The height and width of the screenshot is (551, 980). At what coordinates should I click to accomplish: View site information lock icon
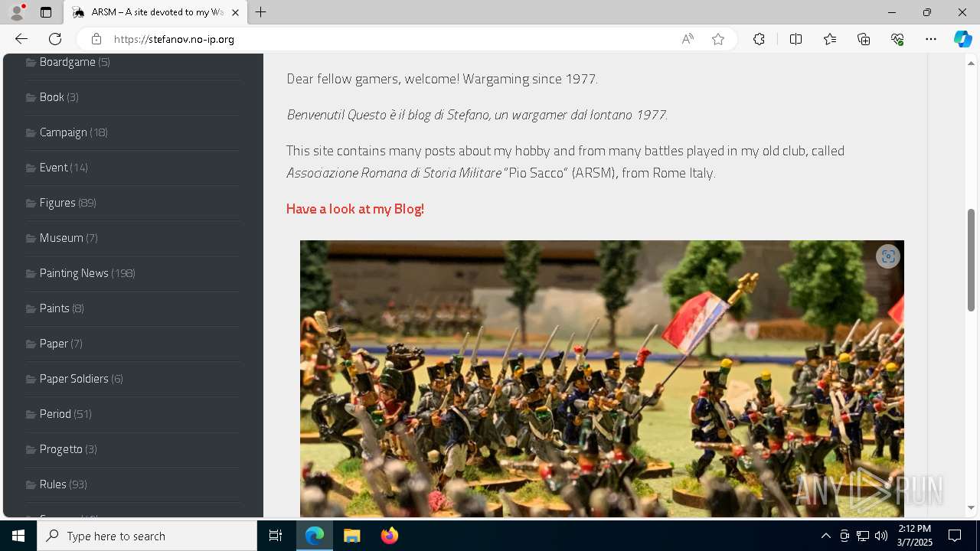click(x=96, y=39)
